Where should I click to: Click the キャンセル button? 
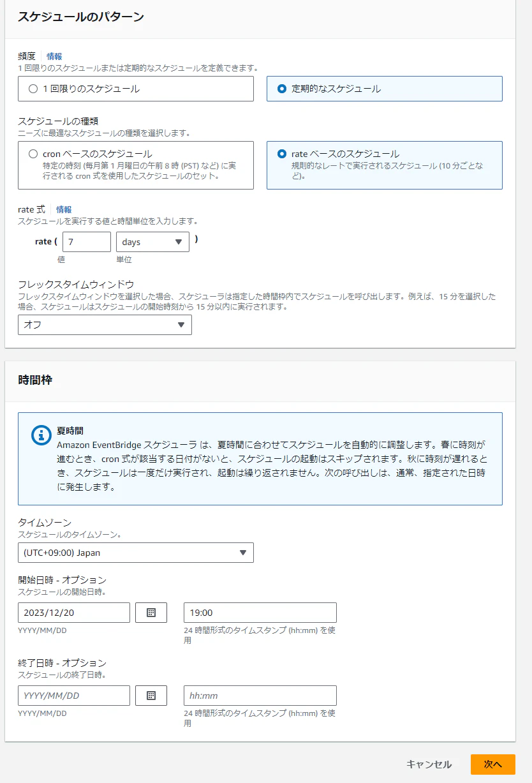tap(429, 764)
